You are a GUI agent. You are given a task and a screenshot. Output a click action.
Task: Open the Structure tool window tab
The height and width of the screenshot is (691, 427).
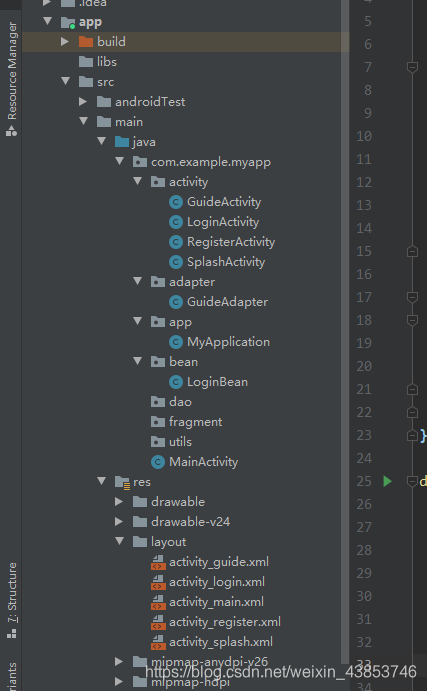click(11, 601)
